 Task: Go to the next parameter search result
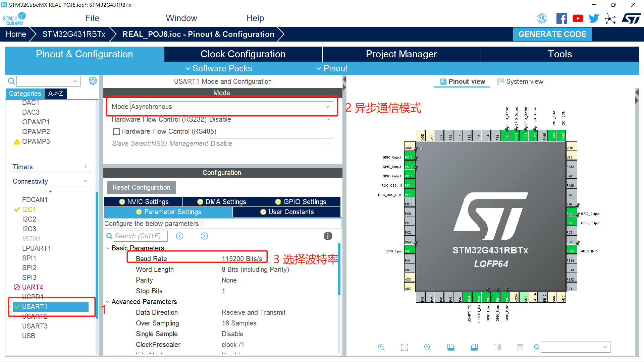point(204,236)
